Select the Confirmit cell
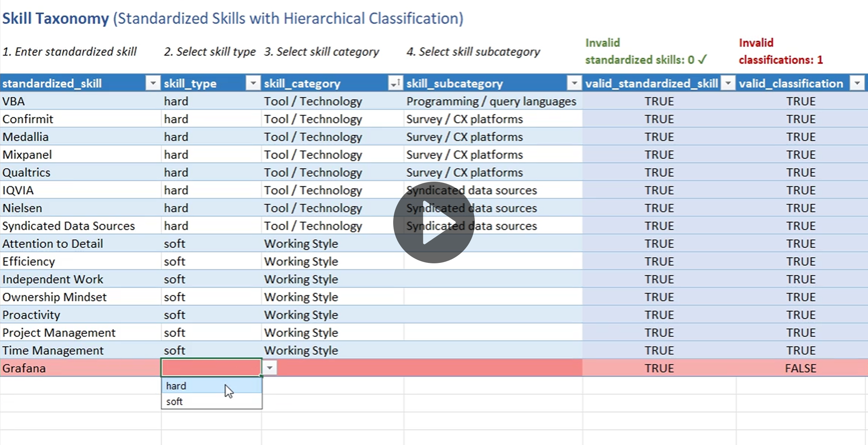 [x=80, y=119]
